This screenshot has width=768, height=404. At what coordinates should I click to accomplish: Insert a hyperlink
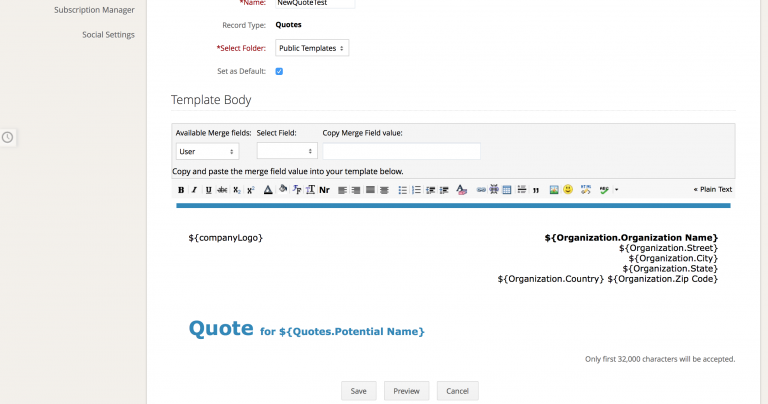(481, 190)
